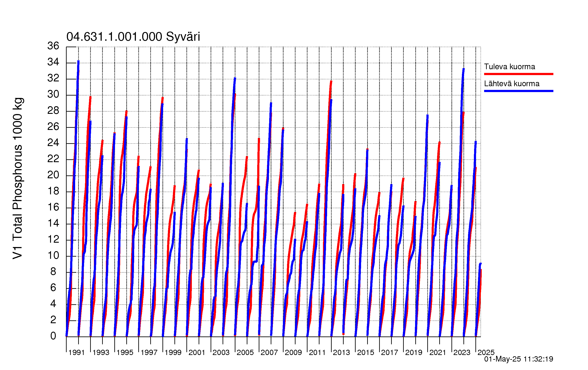Click the y-axis value 20
Image resolution: width=588 pixels, height=370 pixels.
[x=53, y=175]
